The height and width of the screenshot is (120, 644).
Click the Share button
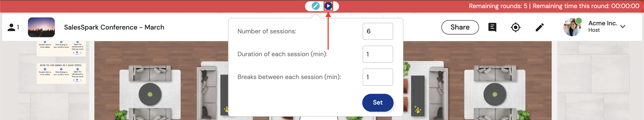tap(460, 27)
